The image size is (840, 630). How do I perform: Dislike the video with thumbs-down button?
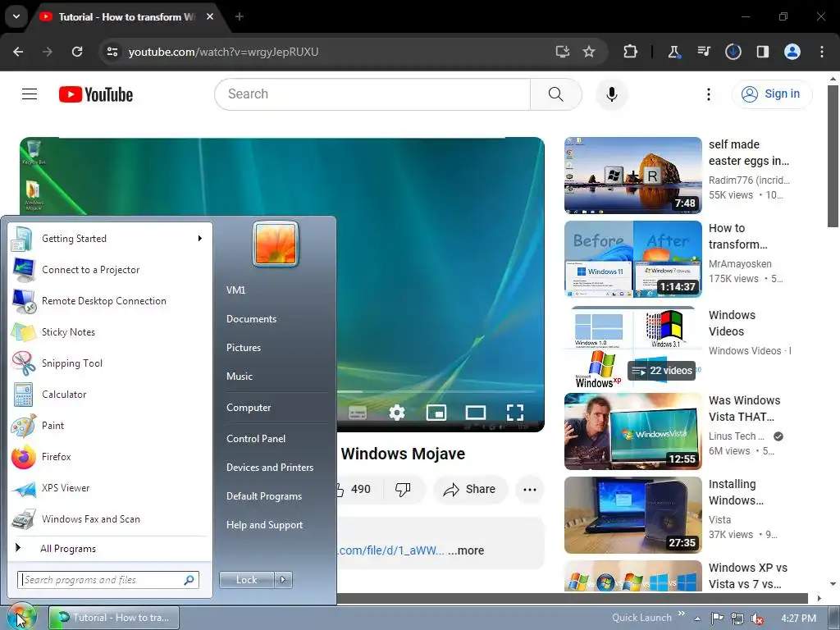pyautogui.click(x=403, y=489)
